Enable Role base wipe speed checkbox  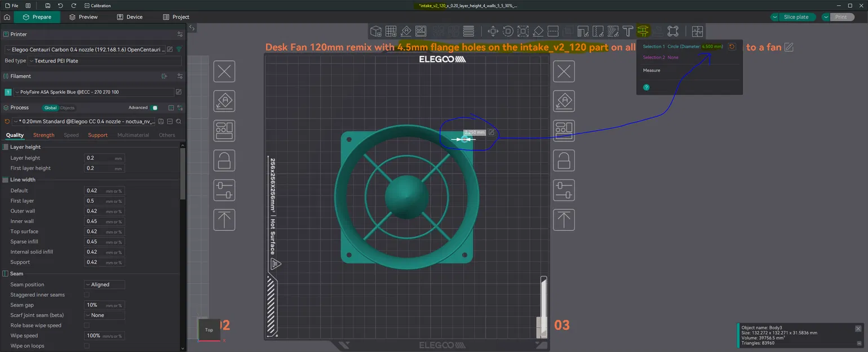click(87, 326)
